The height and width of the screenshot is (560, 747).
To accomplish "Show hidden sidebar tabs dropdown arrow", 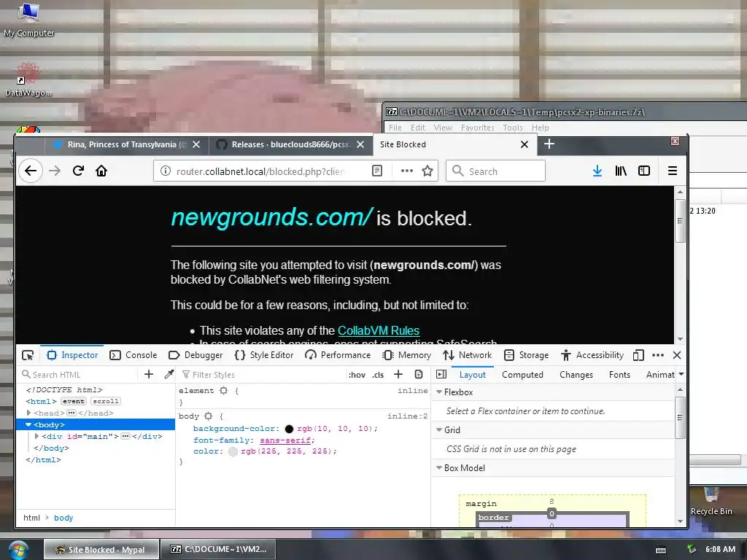I will click(x=681, y=374).
